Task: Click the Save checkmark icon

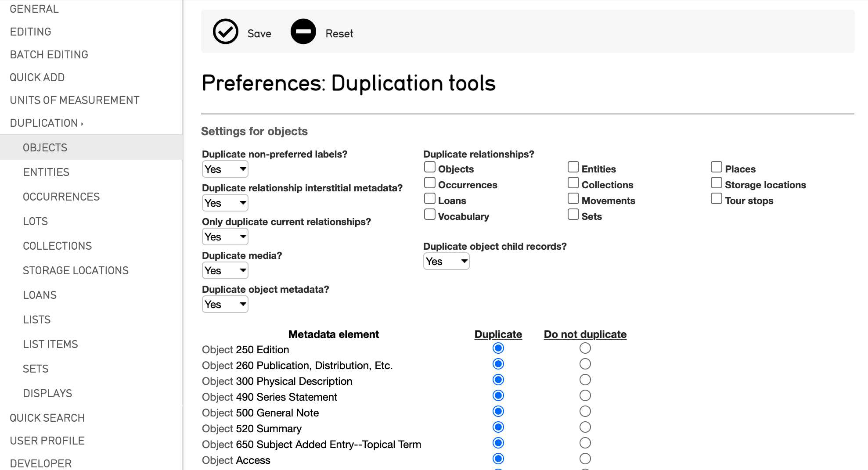Action: pos(225,32)
